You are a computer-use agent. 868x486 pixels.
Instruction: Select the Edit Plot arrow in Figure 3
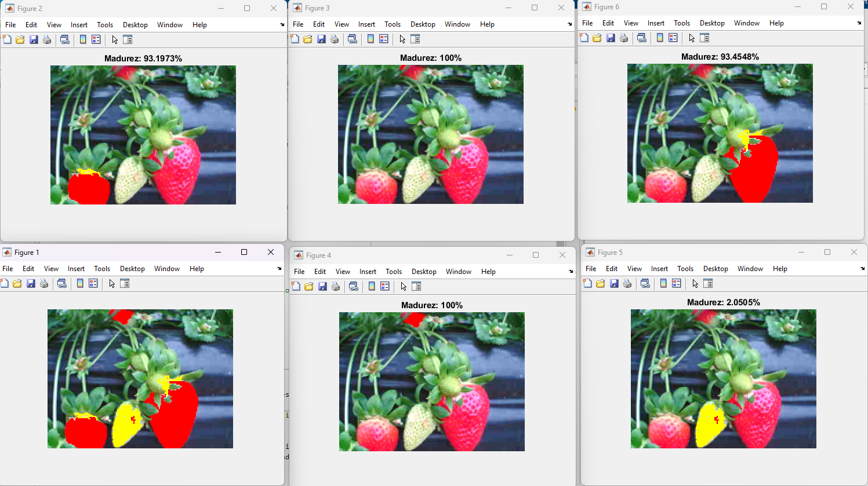point(401,38)
